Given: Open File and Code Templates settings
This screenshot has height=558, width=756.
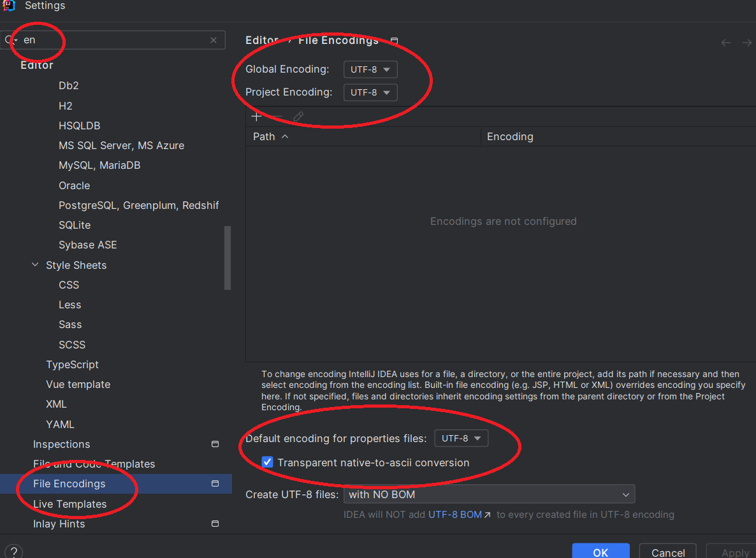Looking at the screenshot, I should tap(94, 464).
